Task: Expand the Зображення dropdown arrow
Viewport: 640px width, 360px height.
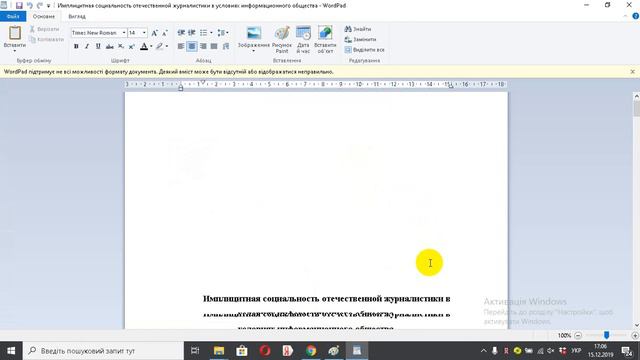Action: tap(253, 51)
